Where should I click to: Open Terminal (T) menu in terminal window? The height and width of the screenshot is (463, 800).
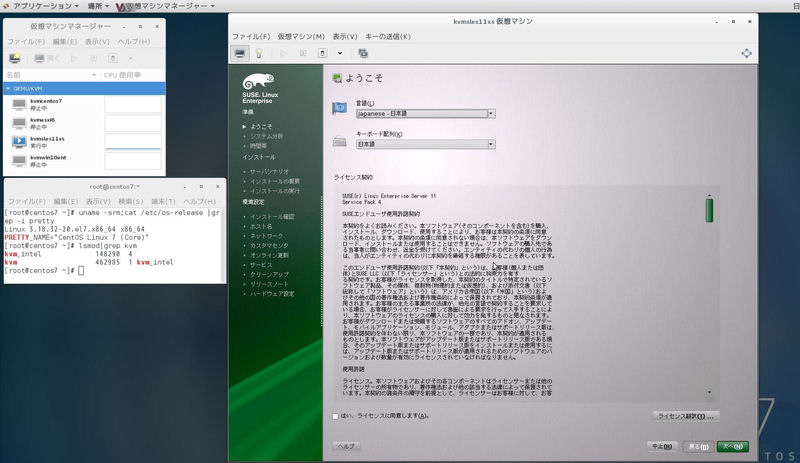pos(163,202)
